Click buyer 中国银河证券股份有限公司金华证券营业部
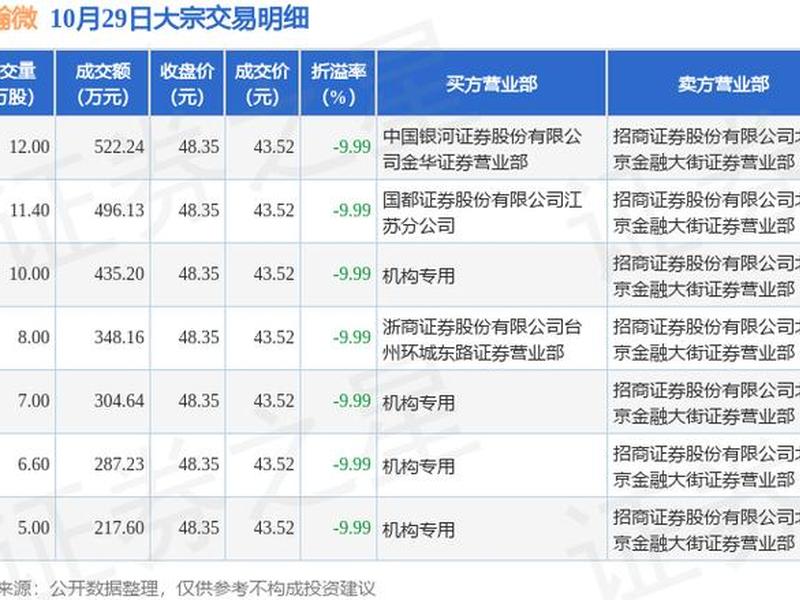 pyautogui.click(x=482, y=149)
